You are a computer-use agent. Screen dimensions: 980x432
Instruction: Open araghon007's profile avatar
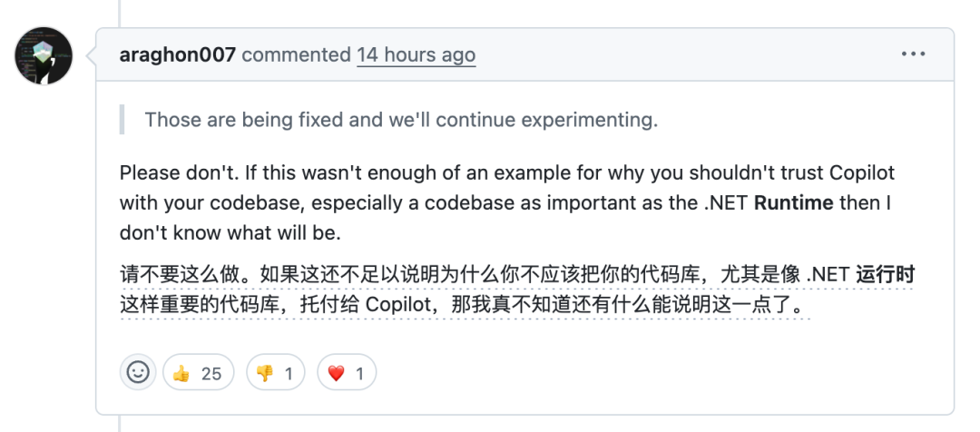(x=44, y=56)
